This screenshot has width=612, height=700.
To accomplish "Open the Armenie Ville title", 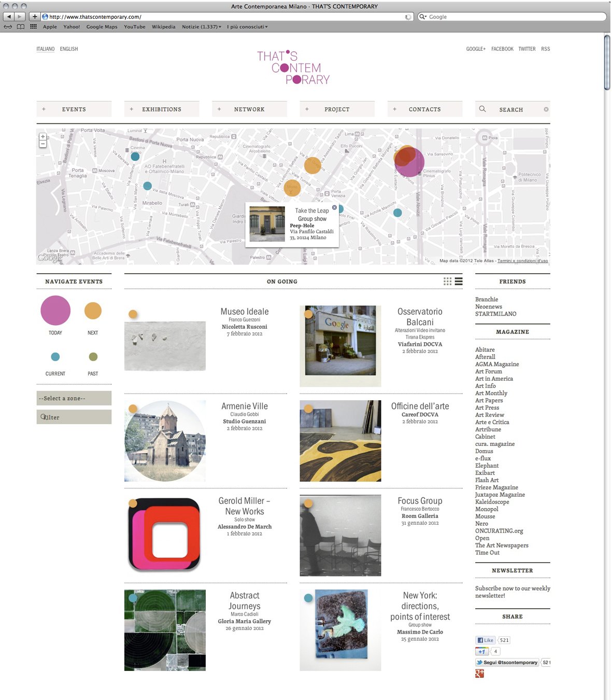I will click(x=245, y=406).
